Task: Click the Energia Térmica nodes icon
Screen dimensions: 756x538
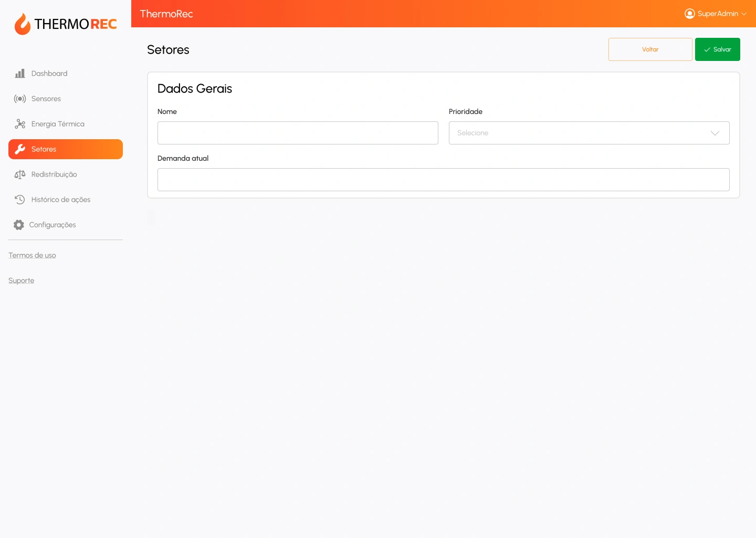Action: coord(20,124)
